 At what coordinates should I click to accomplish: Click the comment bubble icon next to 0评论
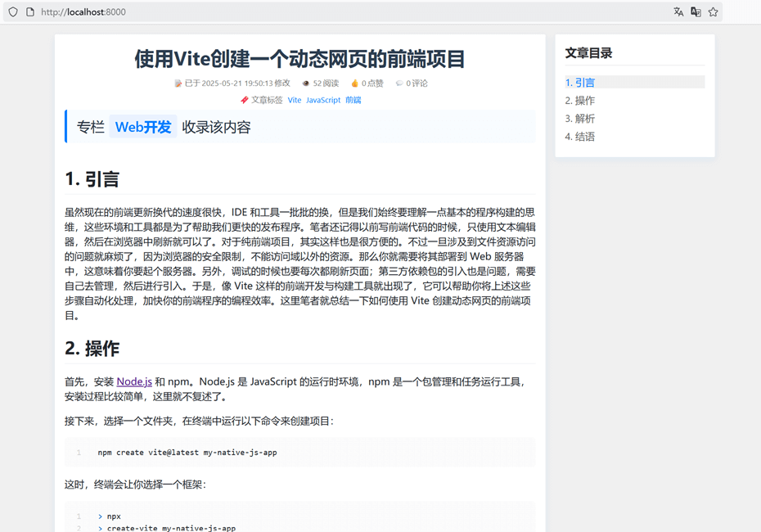(x=399, y=83)
